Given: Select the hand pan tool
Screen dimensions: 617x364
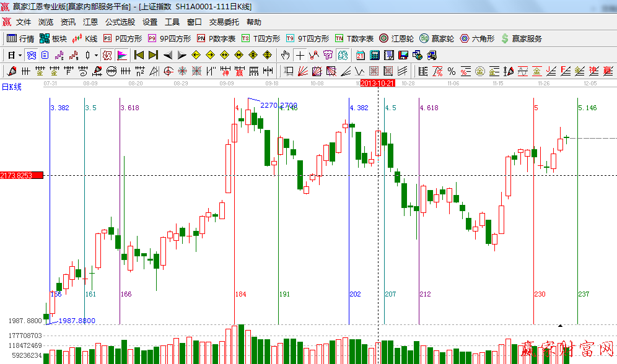Looking at the screenshot, I should pos(286,54).
